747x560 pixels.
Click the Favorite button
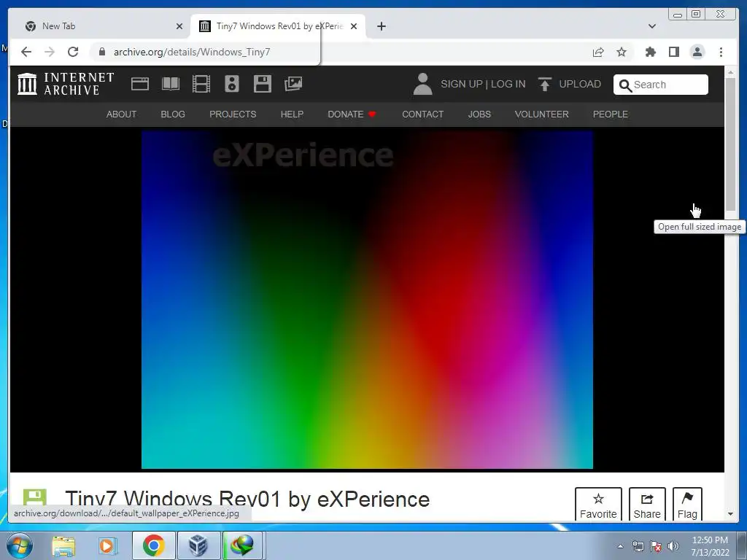click(598, 505)
